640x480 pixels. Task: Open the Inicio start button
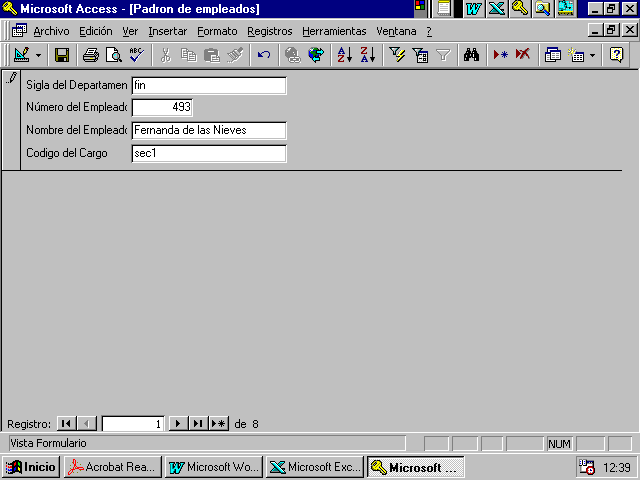(x=31, y=467)
